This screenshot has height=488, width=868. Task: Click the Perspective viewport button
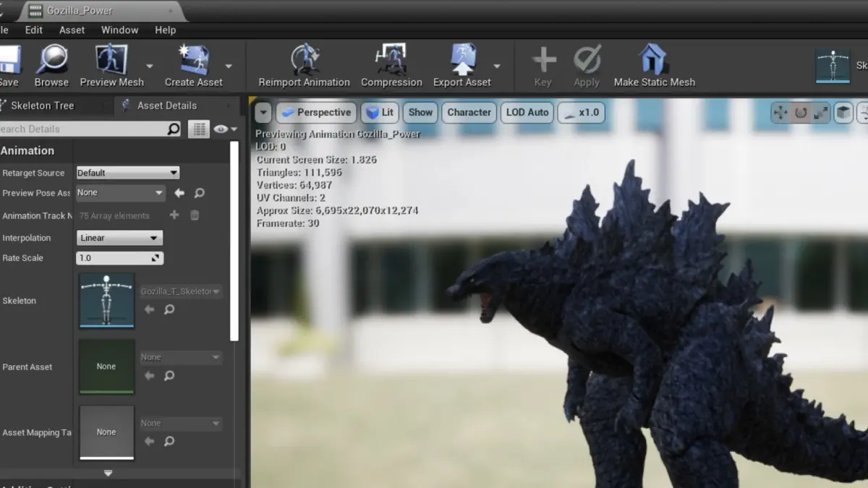tap(316, 113)
